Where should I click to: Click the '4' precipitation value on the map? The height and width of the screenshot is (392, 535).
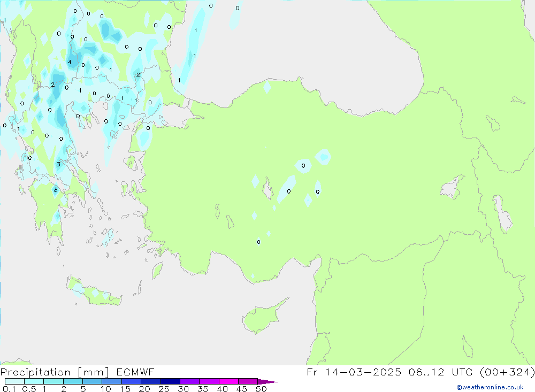70,62
